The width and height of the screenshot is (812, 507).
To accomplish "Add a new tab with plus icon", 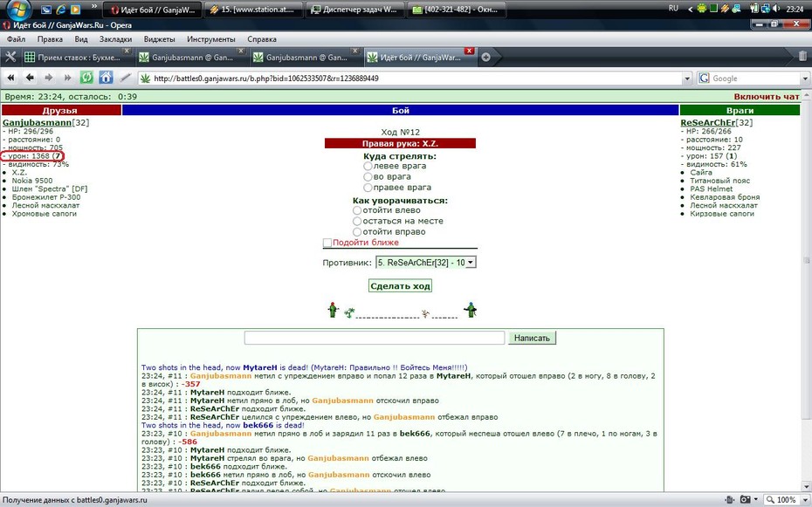I will [485, 58].
